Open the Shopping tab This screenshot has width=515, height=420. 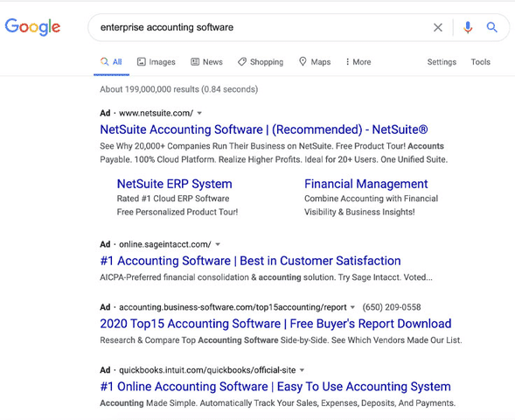point(261,62)
